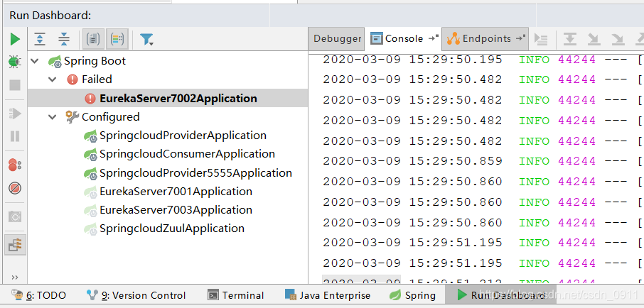Collapse the Configured group node
This screenshot has height=308, width=644.
(x=52, y=117)
